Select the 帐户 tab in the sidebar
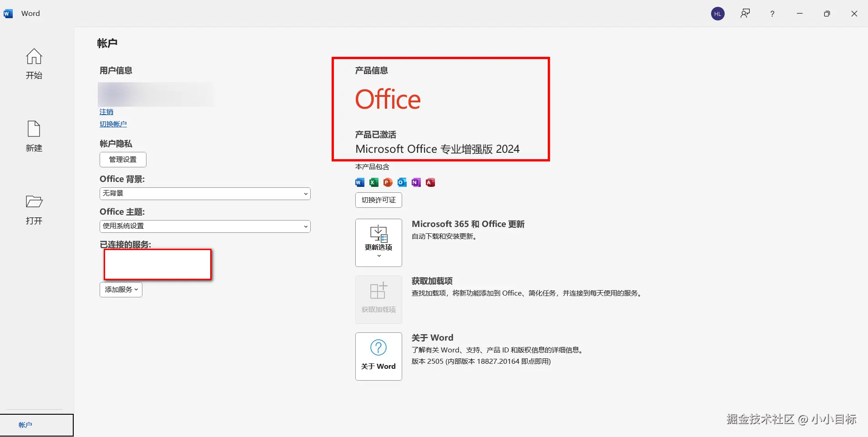Image resolution: width=868 pixels, height=437 pixels. [x=36, y=425]
